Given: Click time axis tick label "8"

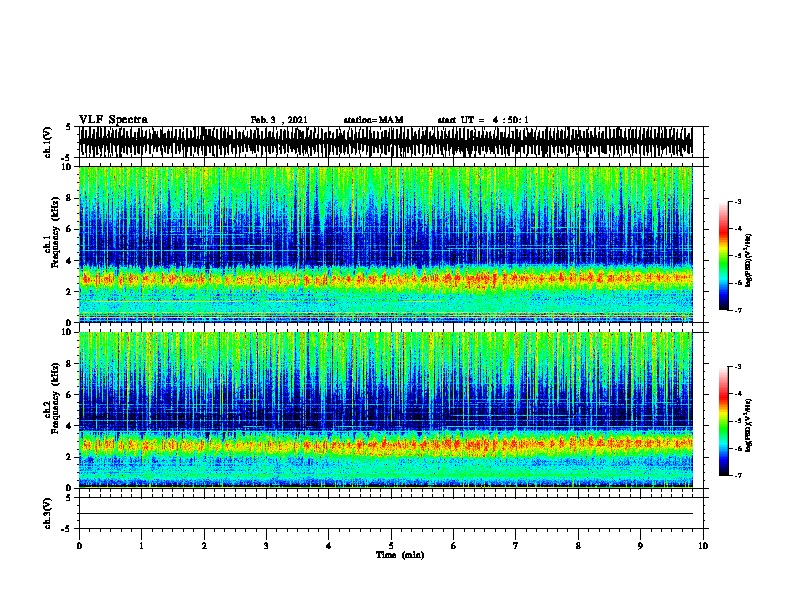Looking at the screenshot, I should tap(578, 546).
